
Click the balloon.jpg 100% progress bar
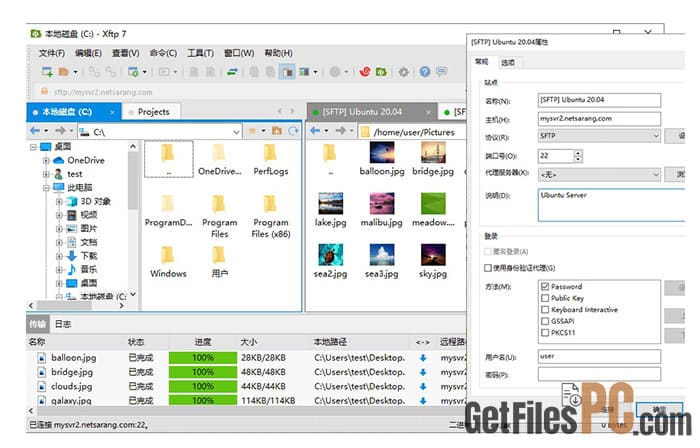203,358
